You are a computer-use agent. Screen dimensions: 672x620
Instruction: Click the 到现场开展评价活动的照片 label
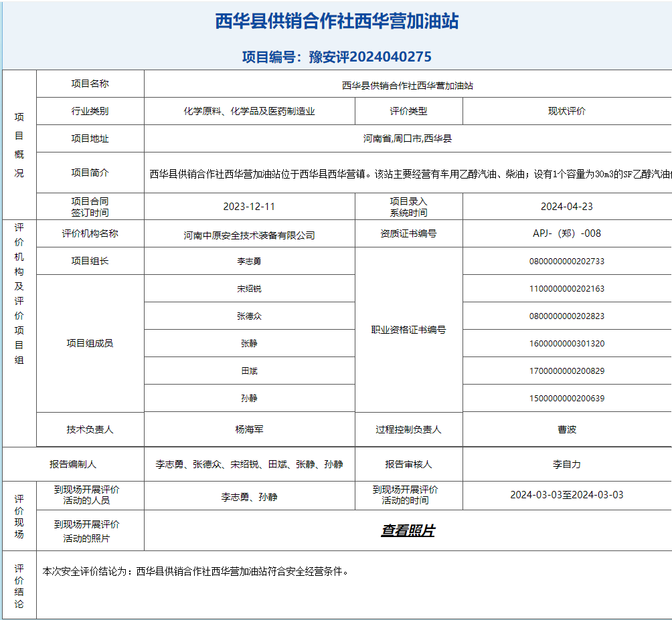click(x=87, y=531)
